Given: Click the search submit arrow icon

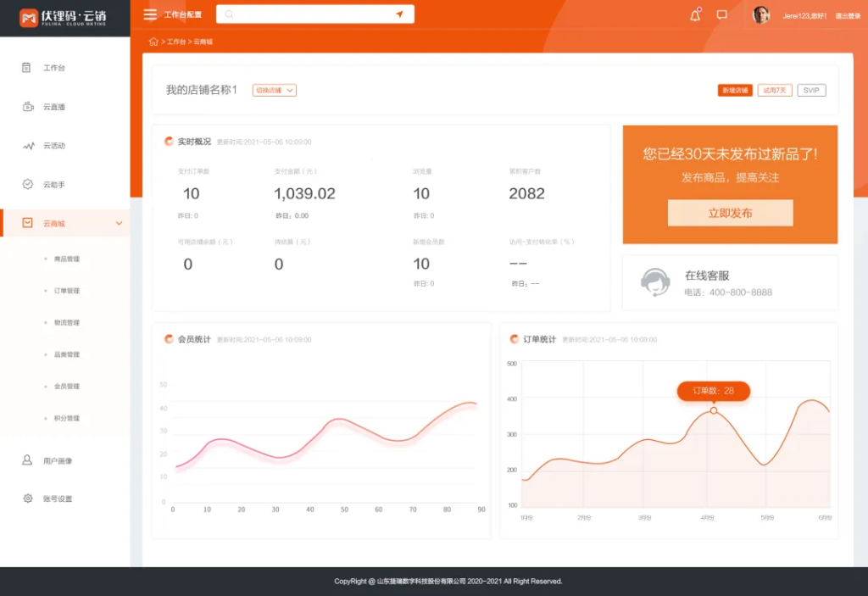Looking at the screenshot, I should (x=398, y=14).
